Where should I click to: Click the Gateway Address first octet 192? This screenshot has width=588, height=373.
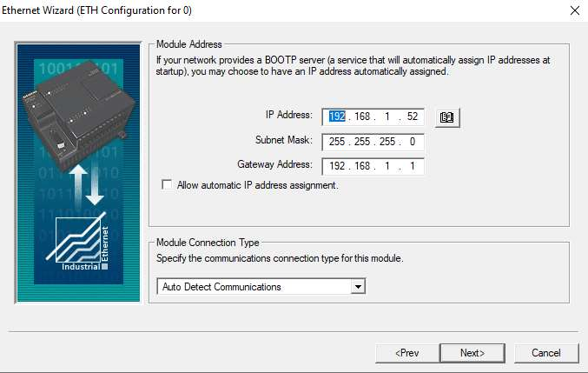tap(339, 166)
